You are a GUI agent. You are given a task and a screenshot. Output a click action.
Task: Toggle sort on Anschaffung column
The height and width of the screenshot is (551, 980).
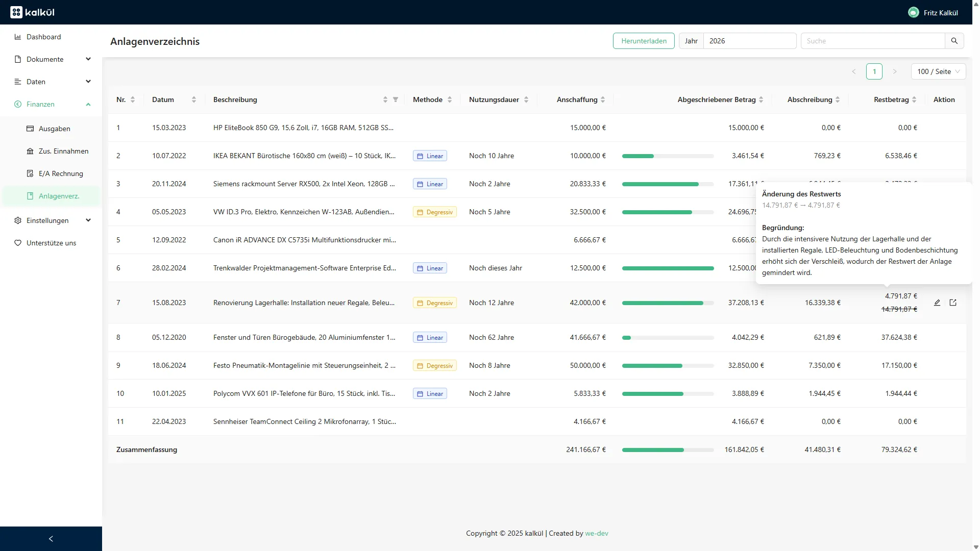(x=603, y=99)
